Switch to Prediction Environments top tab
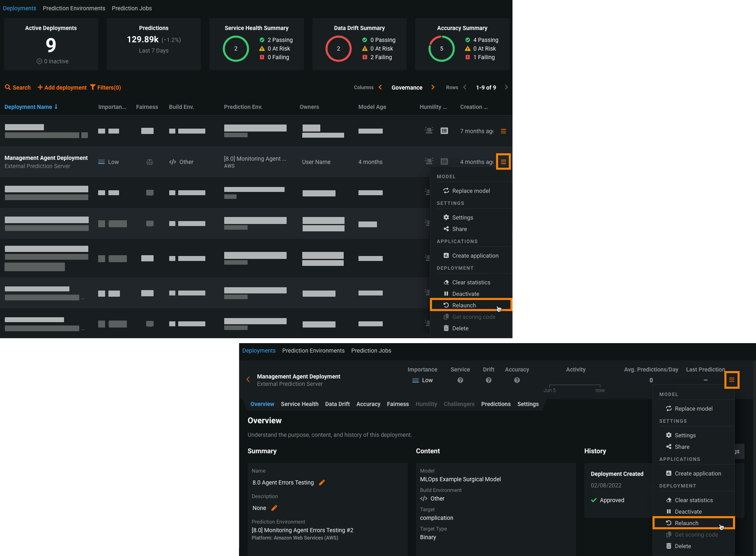Image resolution: width=756 pixels, height=556 pixels. click(x=74, y=8)
